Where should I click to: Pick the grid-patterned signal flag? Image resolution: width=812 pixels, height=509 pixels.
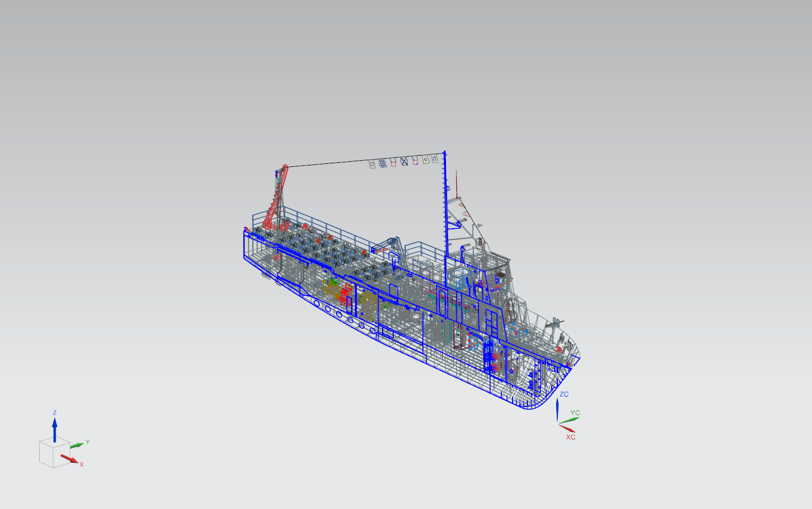click(383, 163)
